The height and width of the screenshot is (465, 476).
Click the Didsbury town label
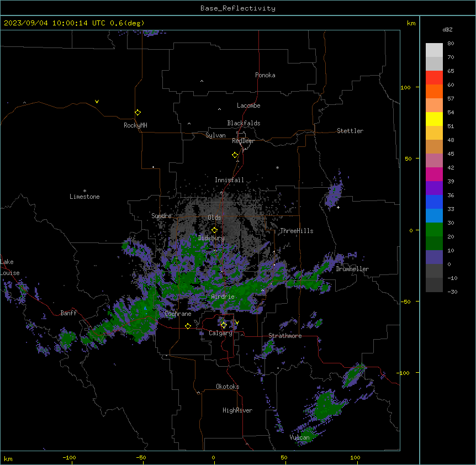point(211,238)
